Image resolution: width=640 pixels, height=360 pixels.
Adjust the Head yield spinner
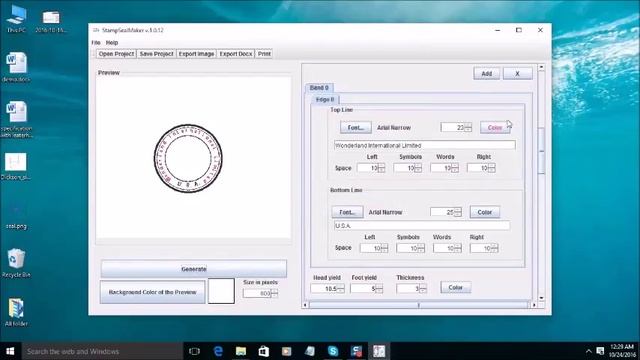[327, 289]
